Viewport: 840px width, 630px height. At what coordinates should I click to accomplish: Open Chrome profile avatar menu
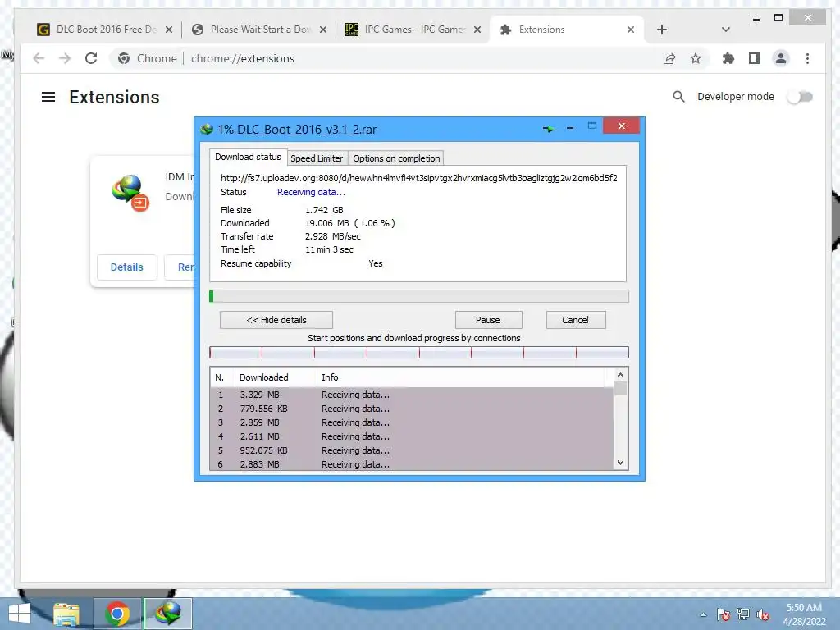pyautogui.click(x=781, y=58)
